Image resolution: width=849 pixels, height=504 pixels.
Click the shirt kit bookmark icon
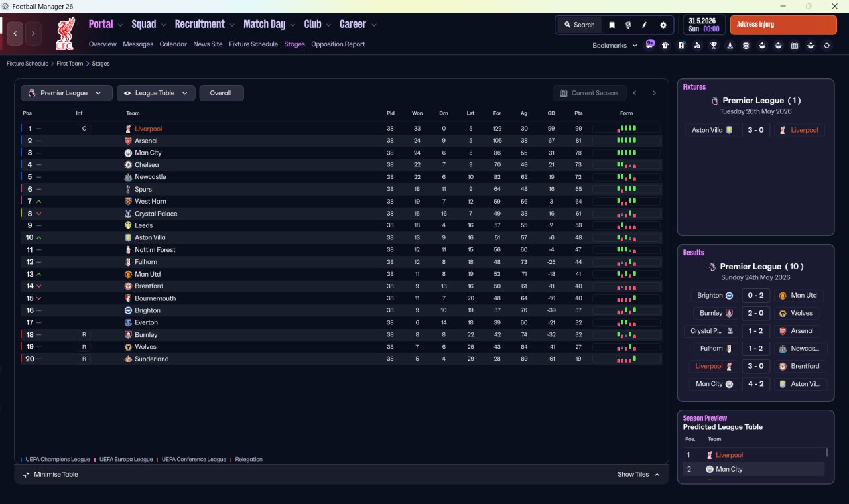[665, 46]
